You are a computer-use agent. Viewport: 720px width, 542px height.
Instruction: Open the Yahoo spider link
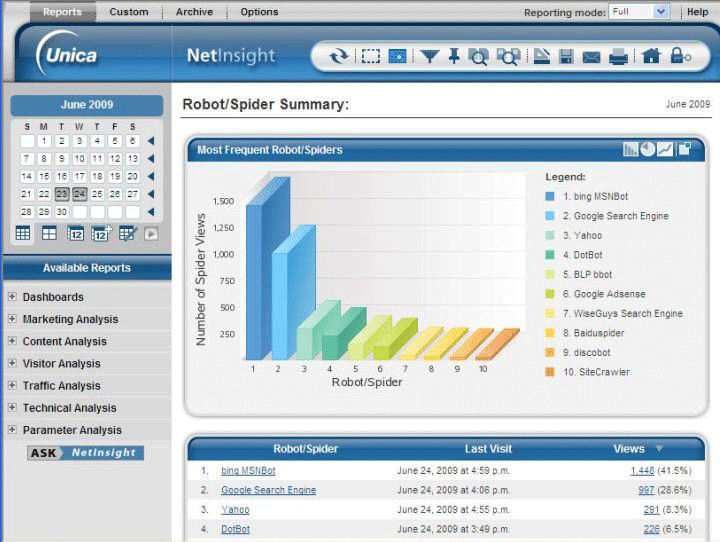(235, 509)
